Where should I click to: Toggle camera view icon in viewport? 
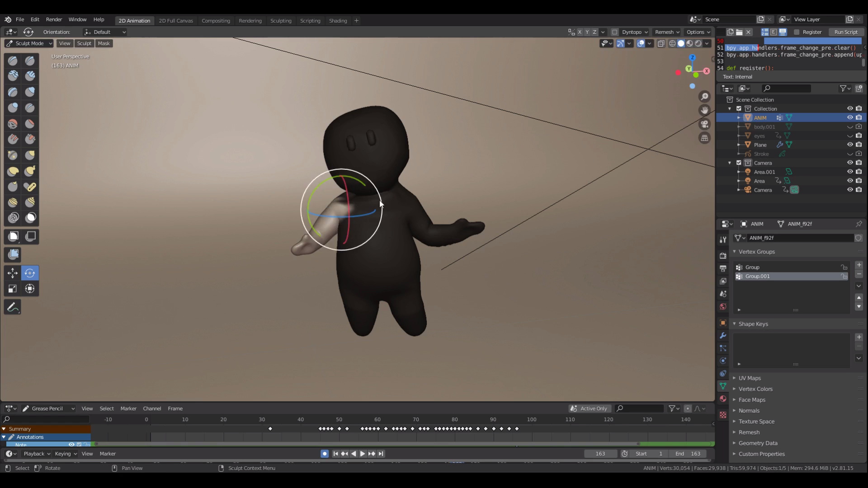click(x=704, y=124)
